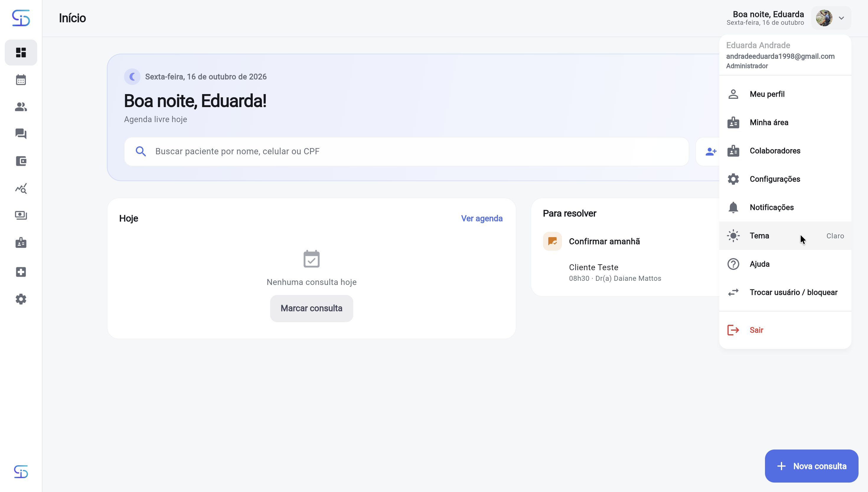Select Meu perfil in user menu
Image resolution: width=868 pixels, height=492 pixels.
785,94
